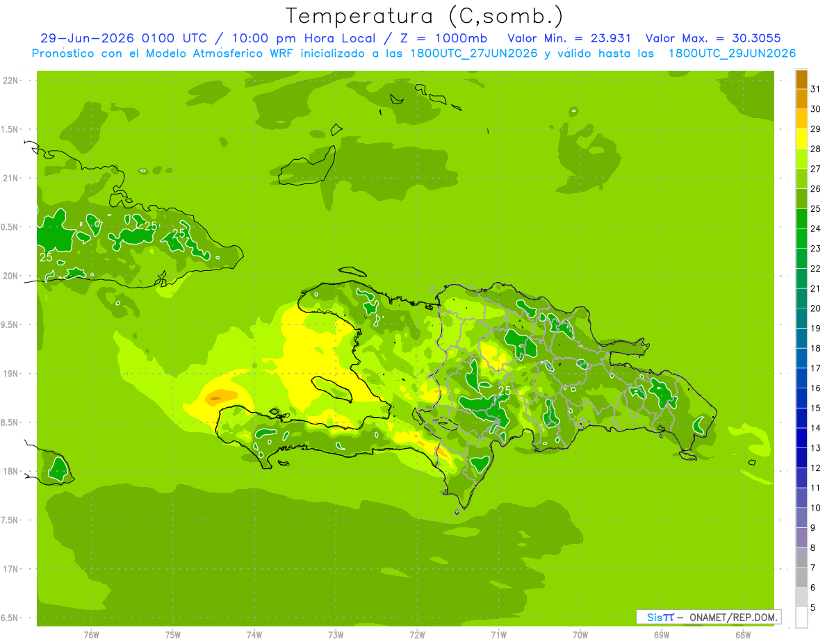Viewport: 834px width, 644px height.
Task: Click the '5' color scale label
Action: 813,608
